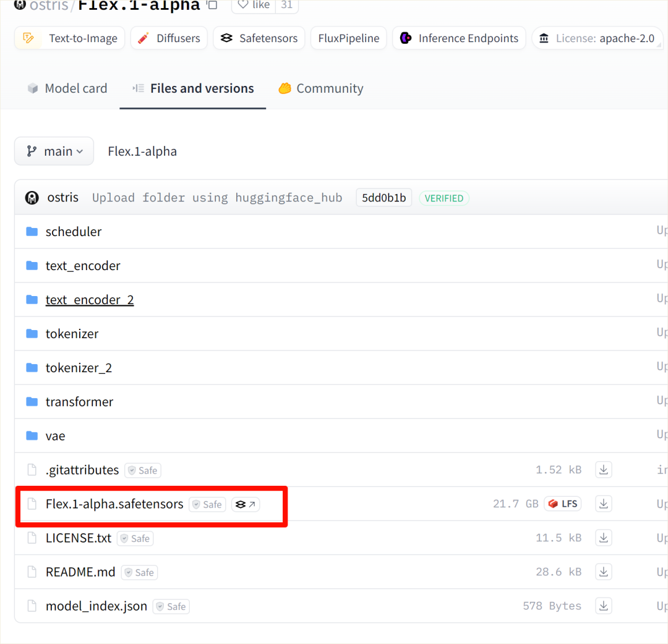This screenshot has height=644, width=668.
Task: Download the .gitattributes file
Action: pyautogui.click(x=603, y=470)
